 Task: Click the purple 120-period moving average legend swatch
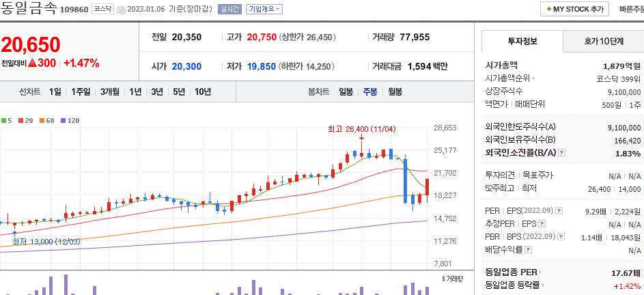[x=63, y=121]
